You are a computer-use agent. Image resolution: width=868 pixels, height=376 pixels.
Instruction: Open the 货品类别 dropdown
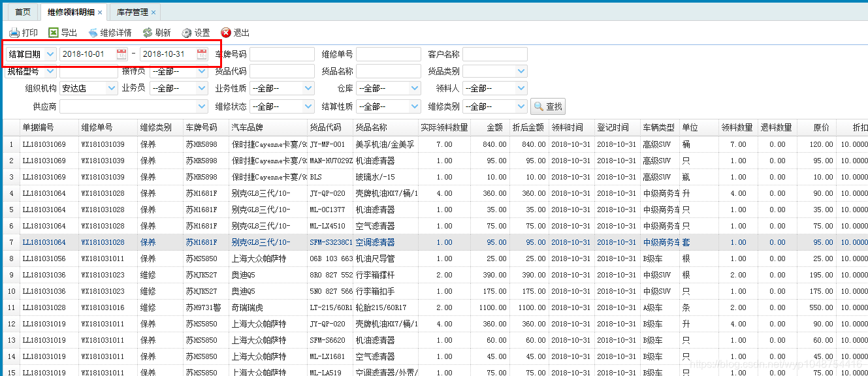click(x=521, y=71)
